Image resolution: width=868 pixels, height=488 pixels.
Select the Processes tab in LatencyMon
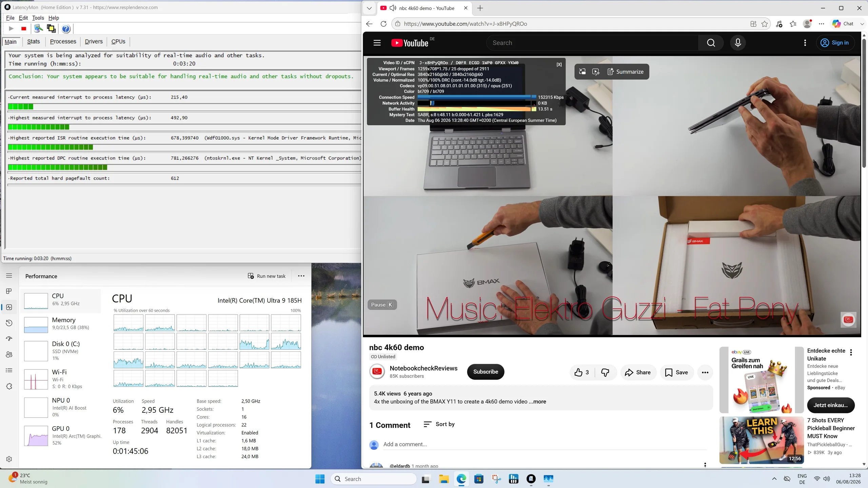click(x=63, y=41)
